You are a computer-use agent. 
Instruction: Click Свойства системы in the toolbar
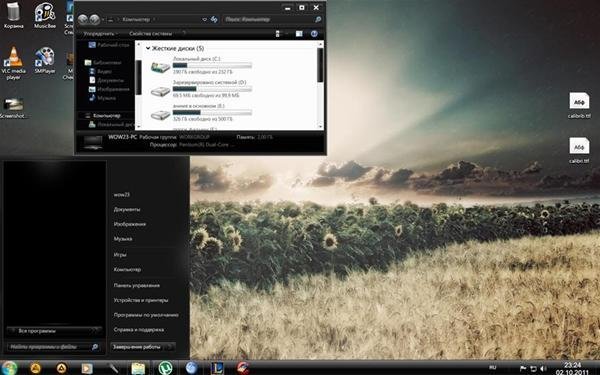pyautogui.click(x=150, y=34)
